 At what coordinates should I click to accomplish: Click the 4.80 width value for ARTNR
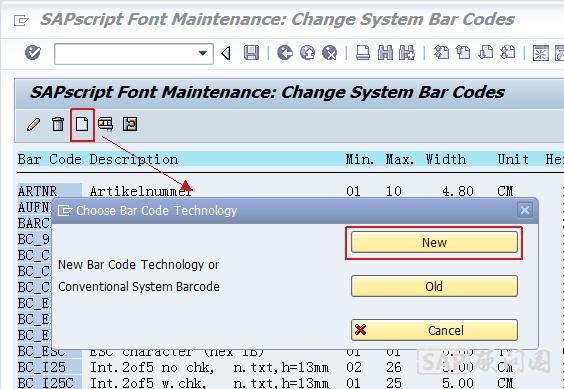click(x=458, y=191)
